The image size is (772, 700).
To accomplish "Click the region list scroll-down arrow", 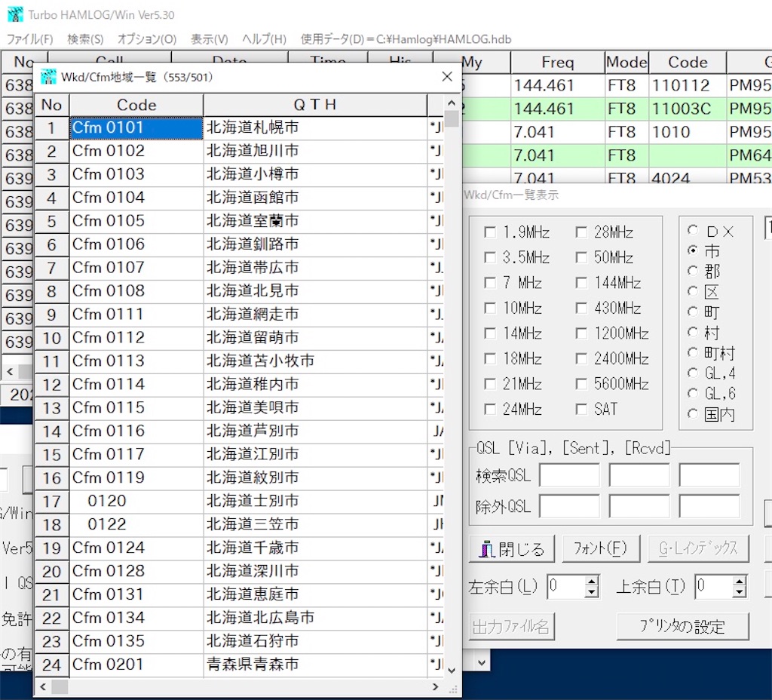I will click(452, 670).
